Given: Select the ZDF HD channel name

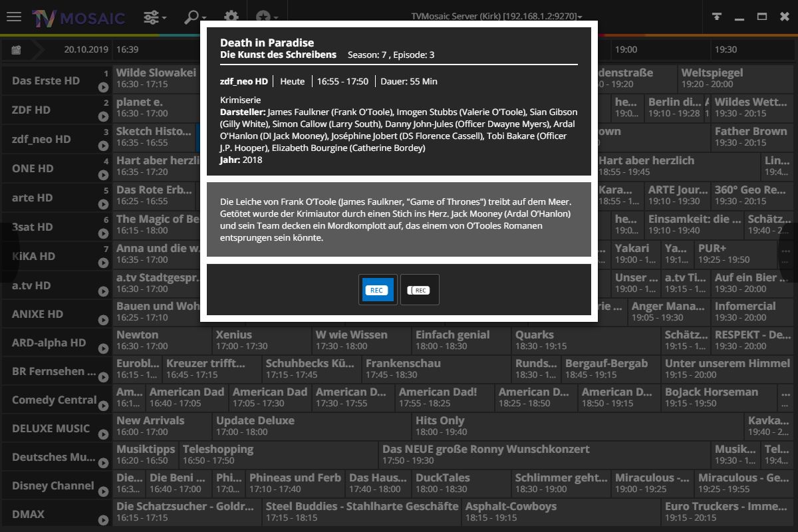Looking at the screenshot, I should tap(31, 110).
